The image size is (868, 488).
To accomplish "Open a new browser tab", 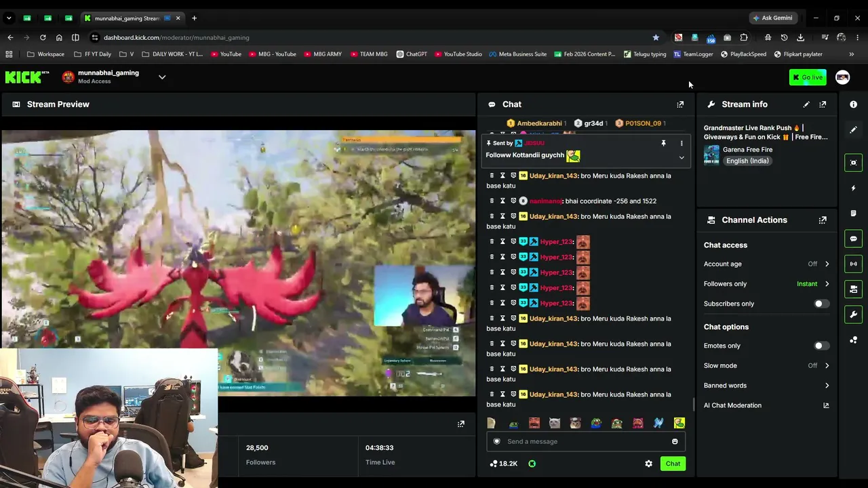I will [x=194, y=18].
